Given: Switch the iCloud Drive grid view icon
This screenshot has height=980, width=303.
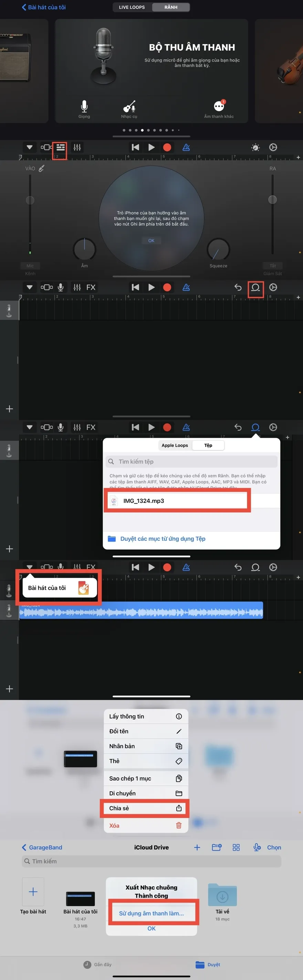Looking at the screenshot, I should (x=236, y=847).
